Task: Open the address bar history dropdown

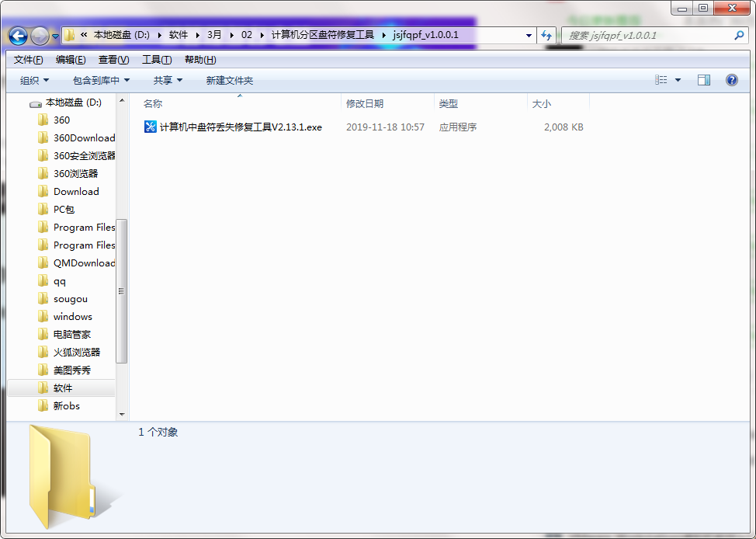Action: (x=529, y=35)
